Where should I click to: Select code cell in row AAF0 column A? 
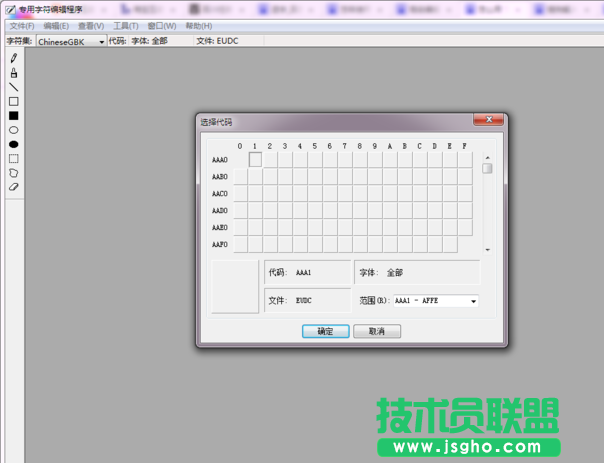click(x=390, y=244)
